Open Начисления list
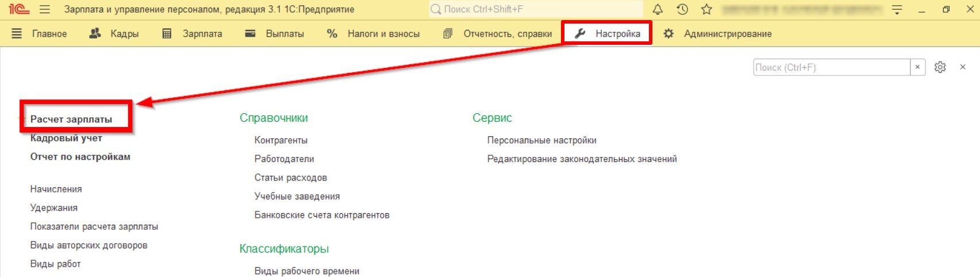This screenshot has width=980, height=277. click(56, 189)
